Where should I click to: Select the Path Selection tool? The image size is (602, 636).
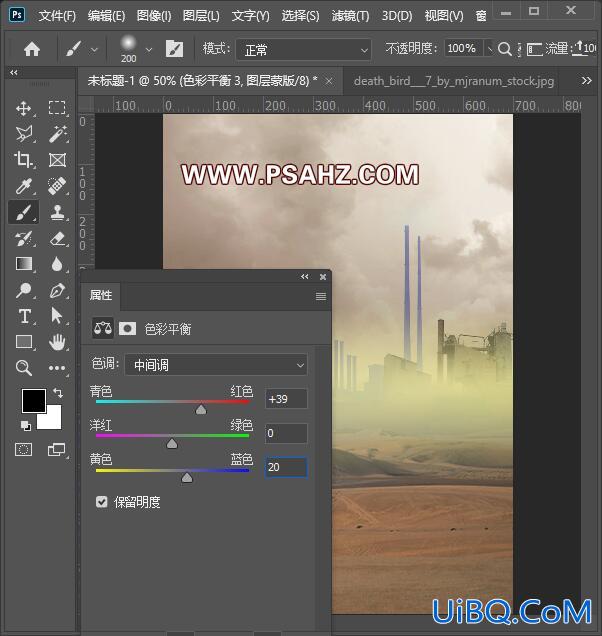(57, 316)
